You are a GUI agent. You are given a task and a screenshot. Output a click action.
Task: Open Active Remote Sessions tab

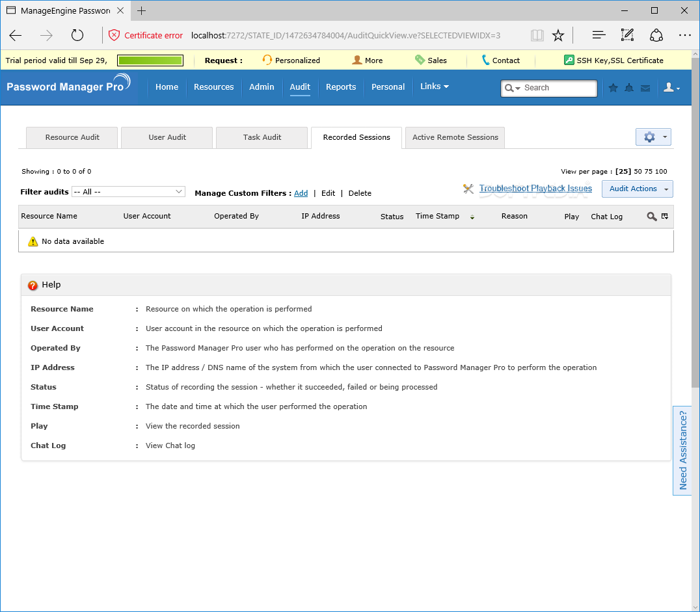455,137
